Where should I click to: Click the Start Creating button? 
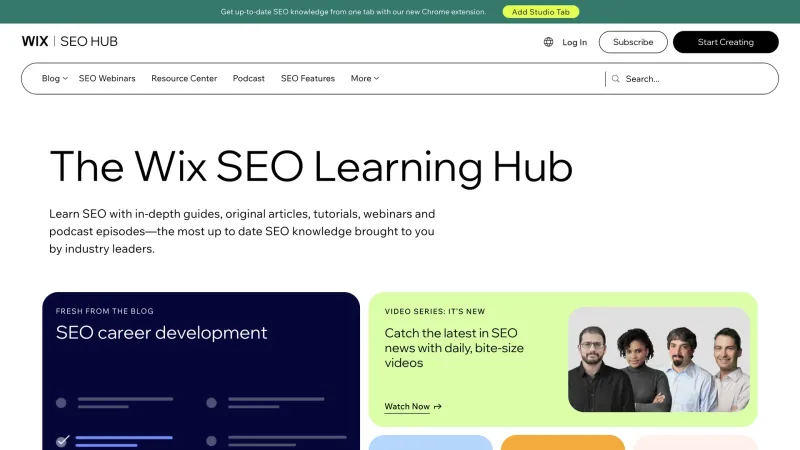[726, 42]
